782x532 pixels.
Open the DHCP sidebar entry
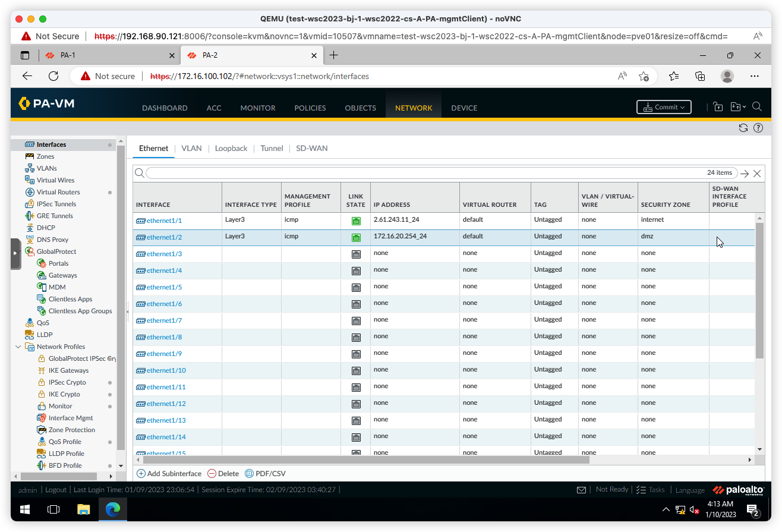pos(40,228)
